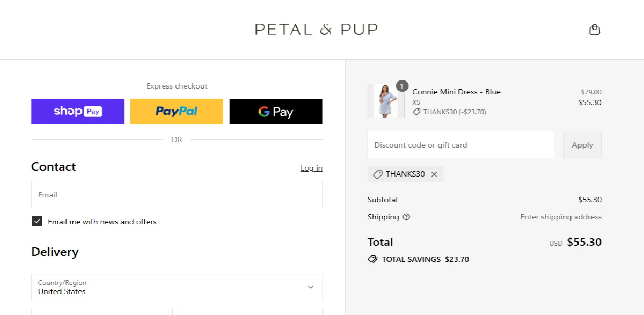The image size is (644, 315).
Task: Click the quantity badge on the product image
Action: click(x=402, y=86)
